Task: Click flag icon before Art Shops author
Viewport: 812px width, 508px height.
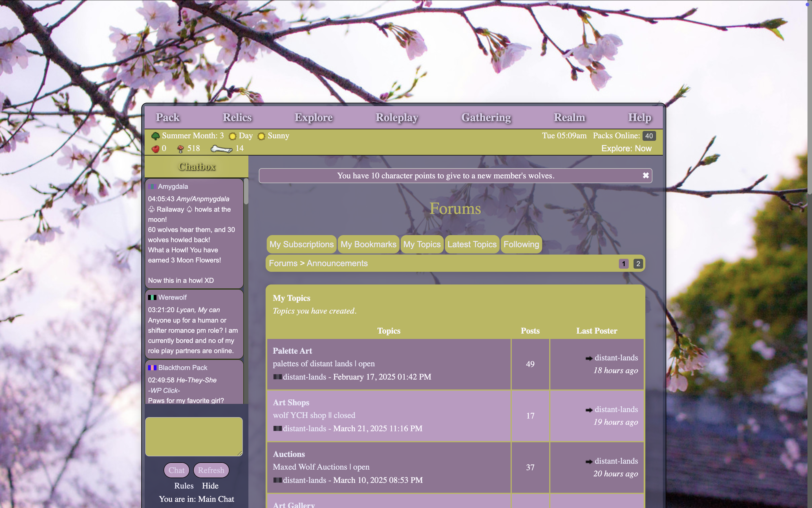Action: (x=277, y=428)
